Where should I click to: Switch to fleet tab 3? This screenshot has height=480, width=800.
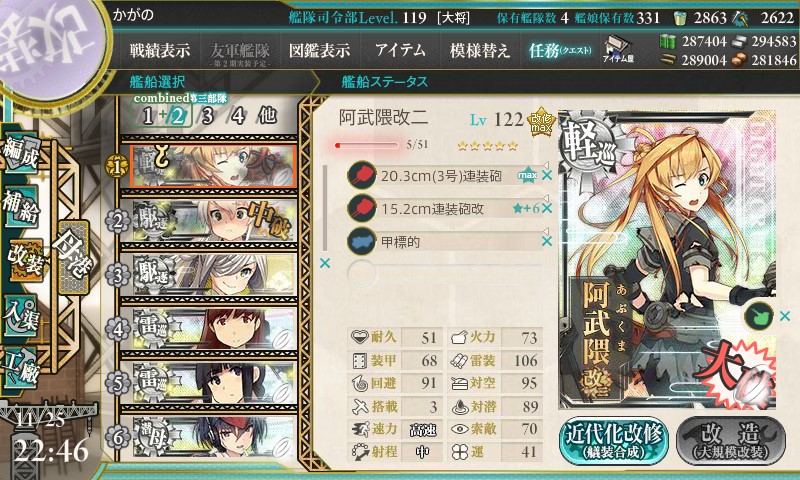point(207,116)
